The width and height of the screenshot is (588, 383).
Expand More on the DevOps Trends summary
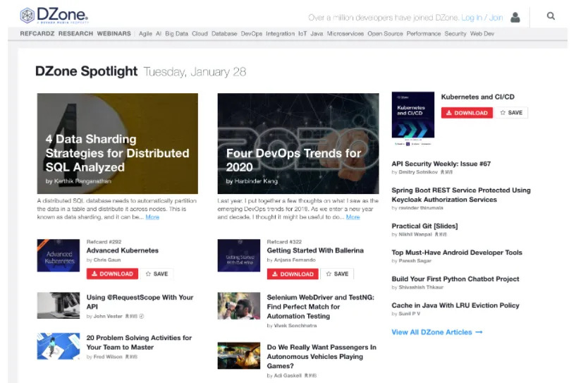coord(353,217)
